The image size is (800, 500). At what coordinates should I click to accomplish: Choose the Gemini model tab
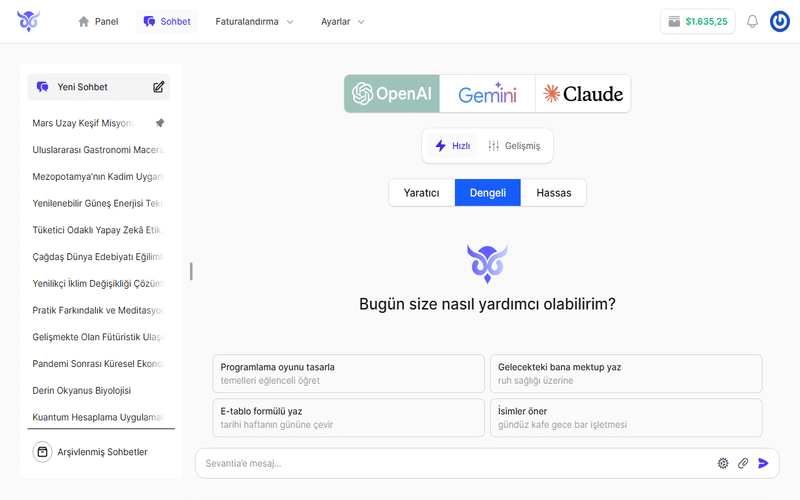[487, 94]
